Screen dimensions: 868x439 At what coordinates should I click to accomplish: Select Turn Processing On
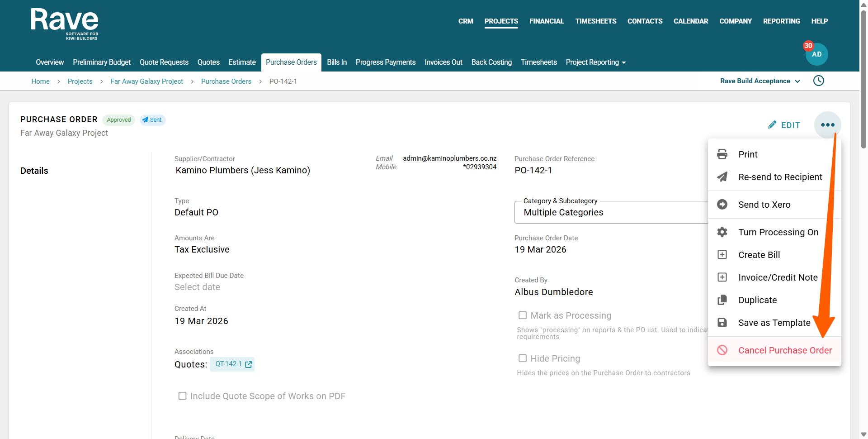(774, 232)
